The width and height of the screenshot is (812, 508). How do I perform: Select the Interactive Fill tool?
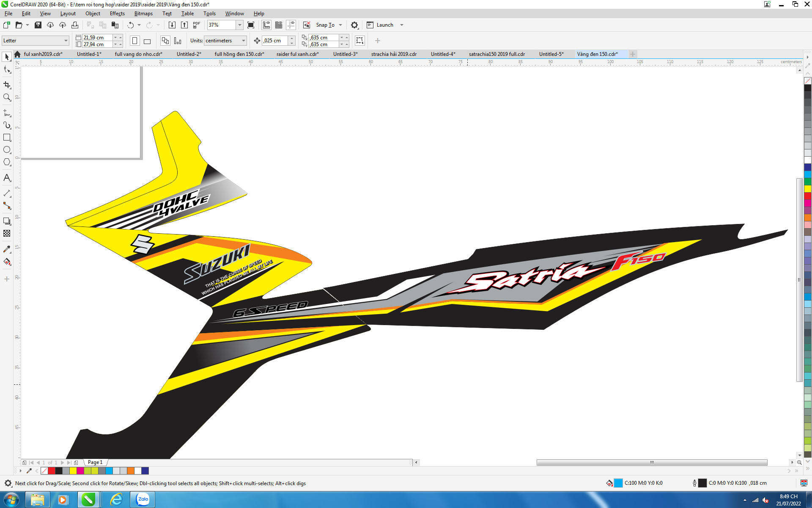tap(7, 262)
